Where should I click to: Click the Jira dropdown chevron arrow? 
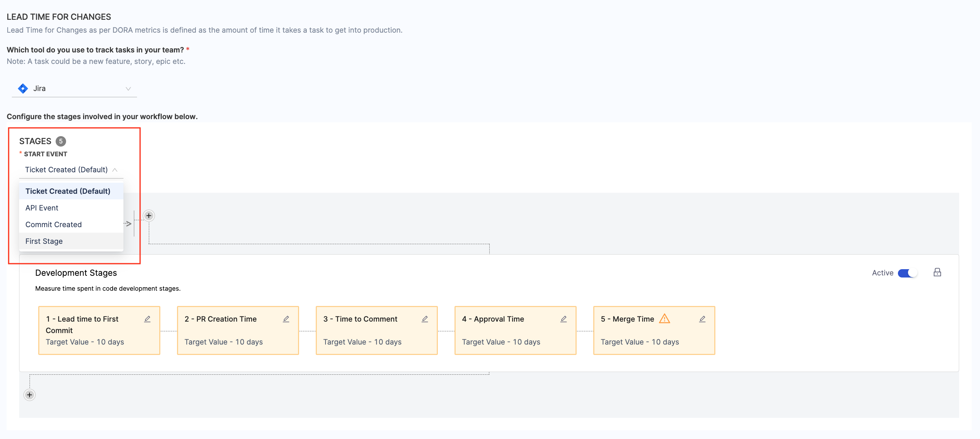coord(128,89)
